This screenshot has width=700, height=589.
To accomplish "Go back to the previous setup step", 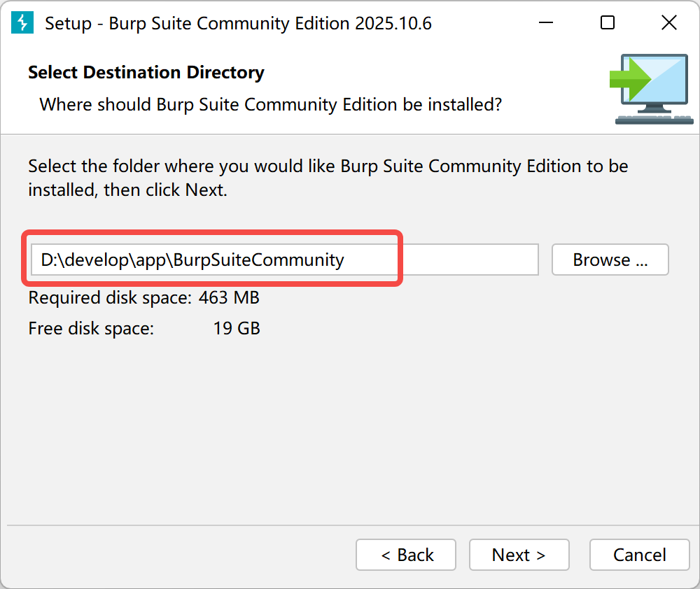I will (x=406, y=555).
